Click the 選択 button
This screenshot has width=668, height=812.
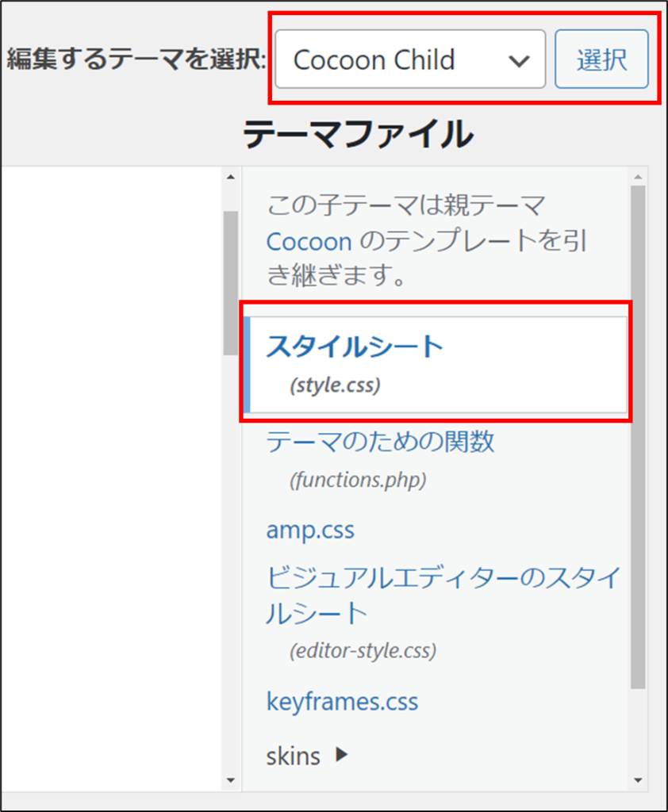pos(601,59)
